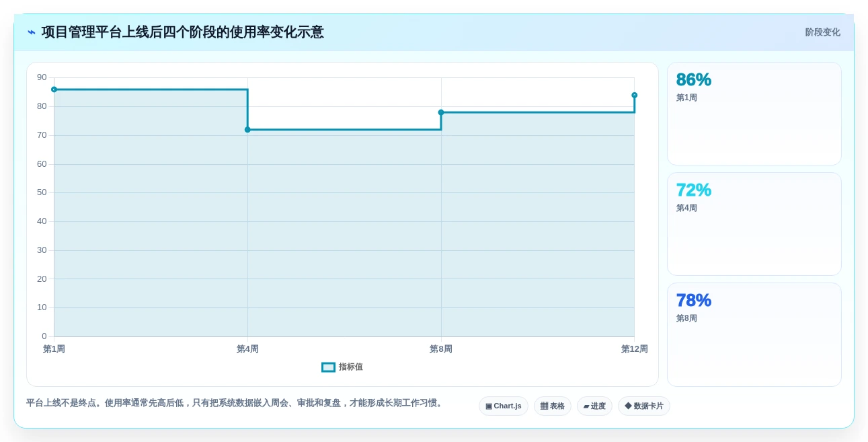868x442 pixels.
Task: Click the y-axis value 0
Action: tap(44, 336)
